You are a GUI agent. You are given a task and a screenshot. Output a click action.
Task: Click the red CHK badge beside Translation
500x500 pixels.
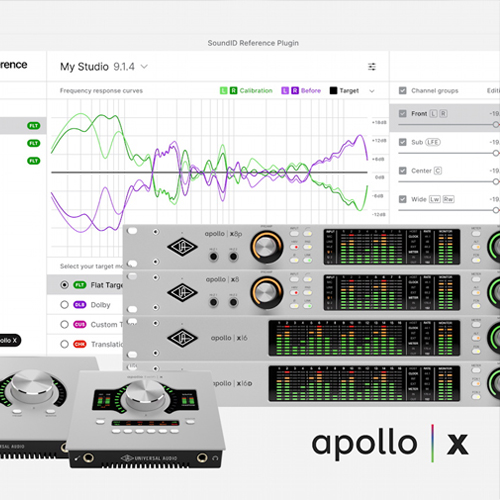[80, 344]
